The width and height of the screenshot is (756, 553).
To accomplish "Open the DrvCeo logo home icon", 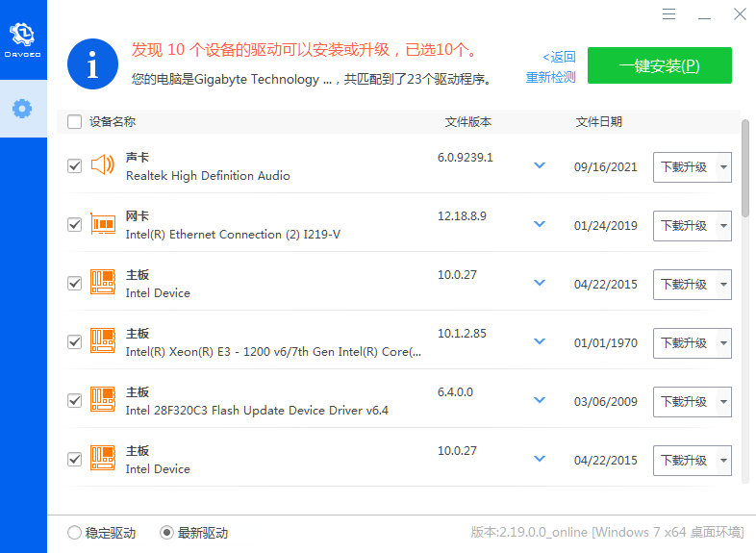I will (x=23, y=39).
